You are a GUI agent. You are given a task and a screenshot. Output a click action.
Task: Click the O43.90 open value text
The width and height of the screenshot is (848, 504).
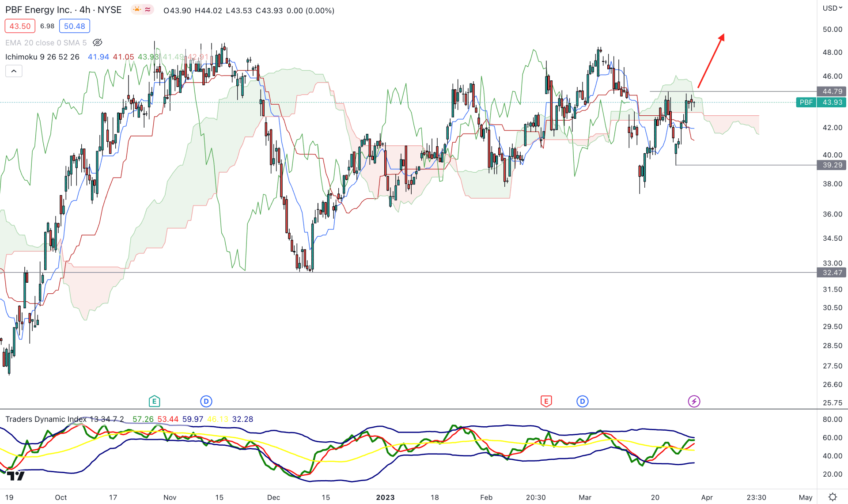point(177,10)
